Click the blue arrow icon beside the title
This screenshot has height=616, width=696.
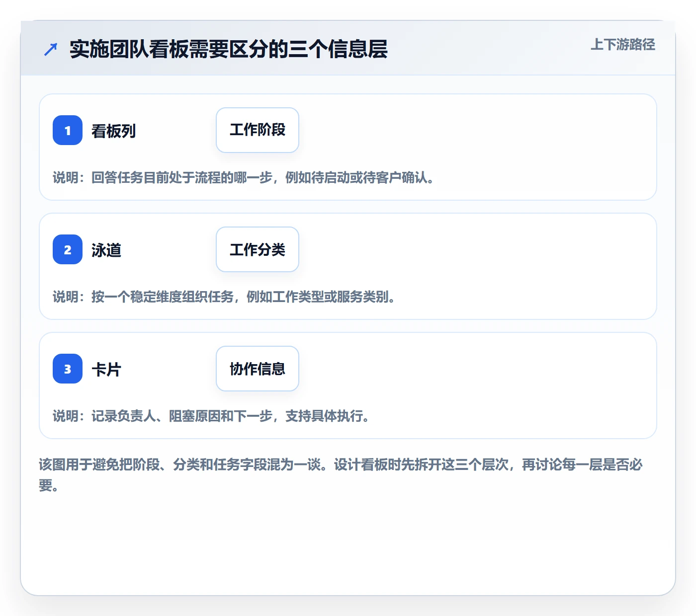click(51, 49)
